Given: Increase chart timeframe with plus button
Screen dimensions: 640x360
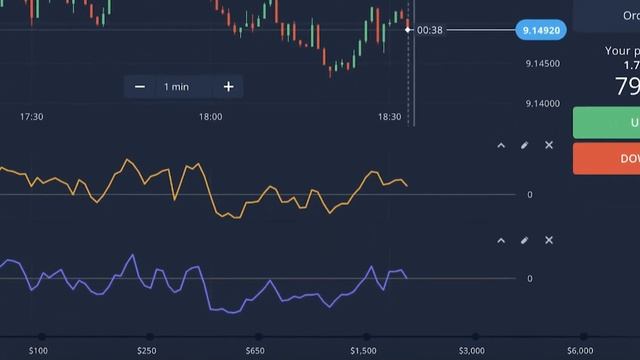Looking at the screenshot, I should pyautogui.click(x=228, y=87).
